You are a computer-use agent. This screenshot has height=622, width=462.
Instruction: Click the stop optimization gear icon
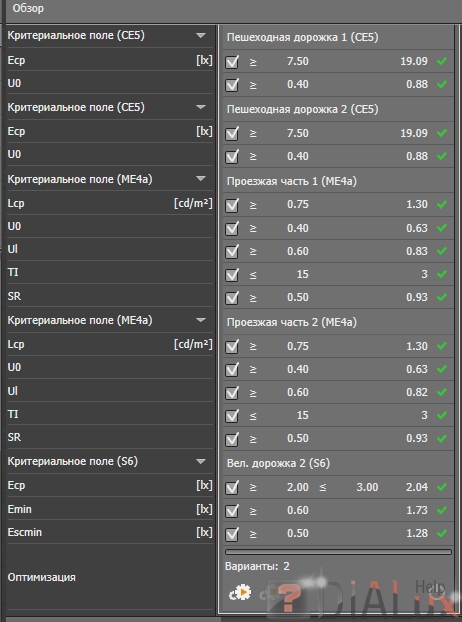coord(265,594)
